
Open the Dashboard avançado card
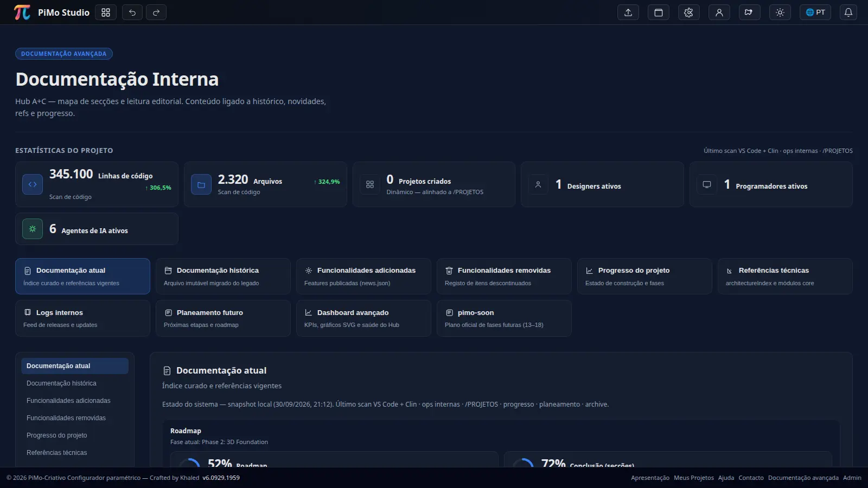point(363,318)
